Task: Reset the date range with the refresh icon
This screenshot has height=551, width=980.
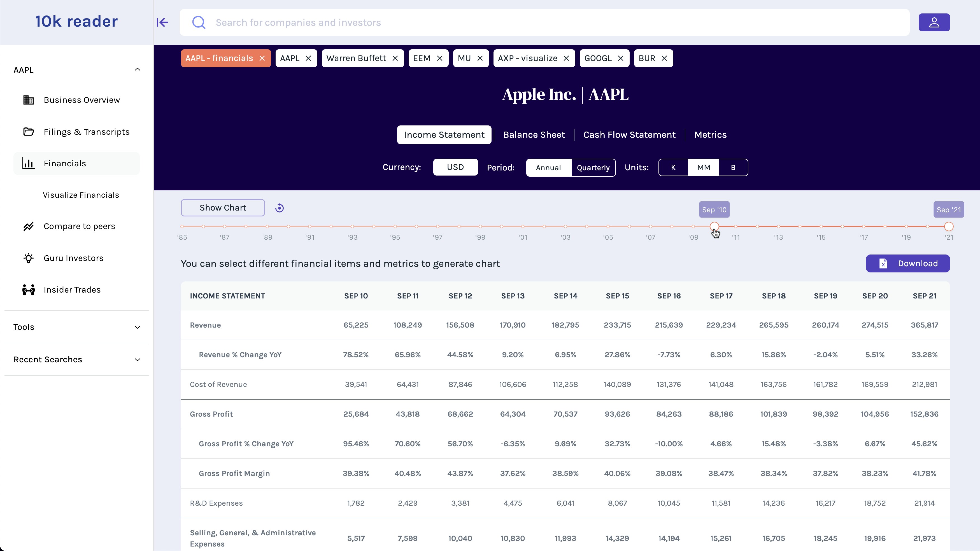Action: (x=280, y=208)
